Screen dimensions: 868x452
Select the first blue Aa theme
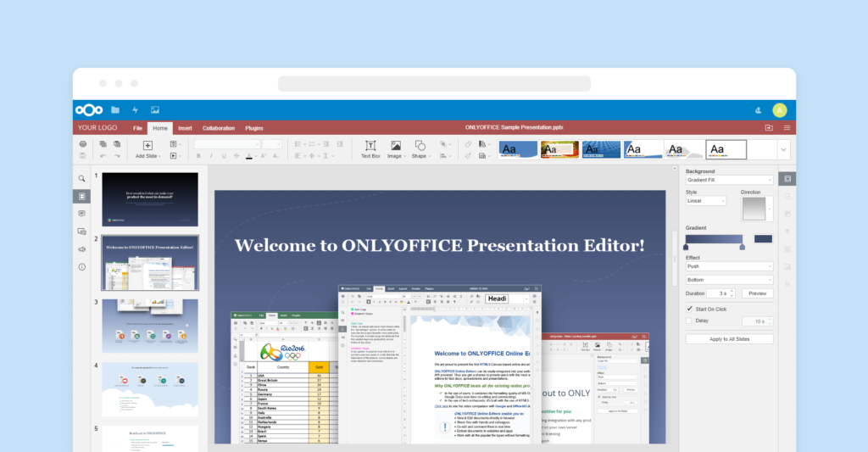(518, 149)
